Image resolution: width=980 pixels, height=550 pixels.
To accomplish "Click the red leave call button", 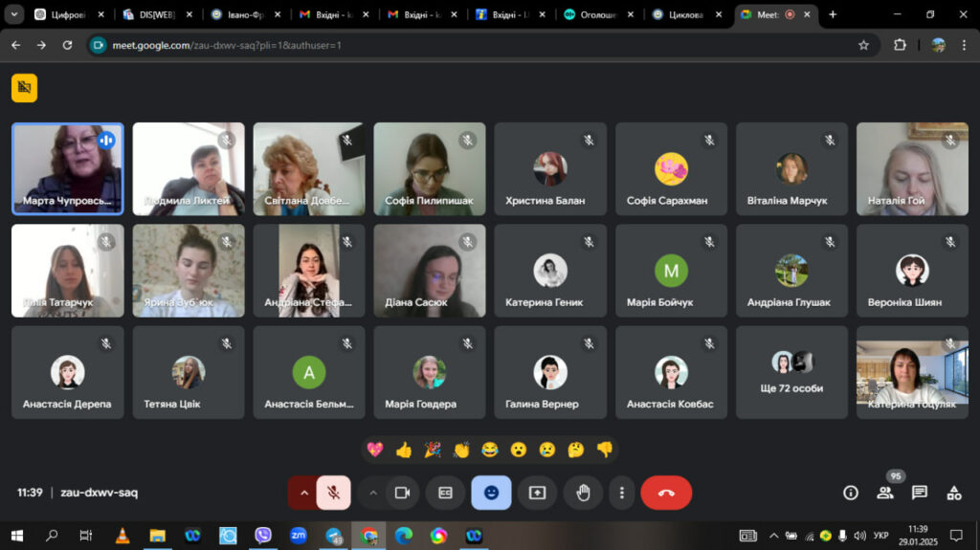I will coord(666,493).
